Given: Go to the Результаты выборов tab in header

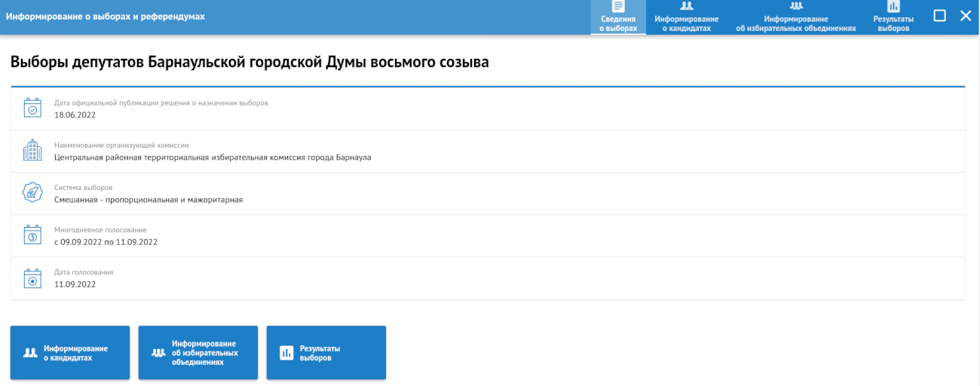Looking at the screenshot, I should 893,17.
